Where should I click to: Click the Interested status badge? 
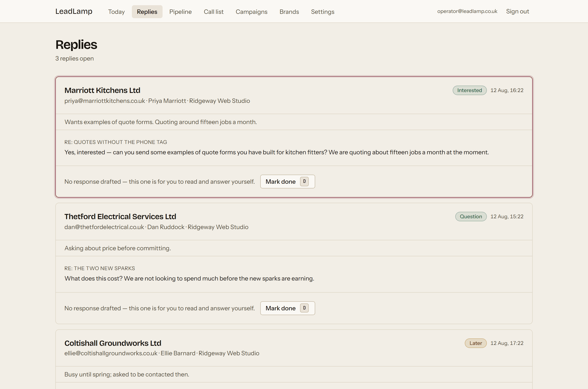pyautogui.click(x=469, y=90)
